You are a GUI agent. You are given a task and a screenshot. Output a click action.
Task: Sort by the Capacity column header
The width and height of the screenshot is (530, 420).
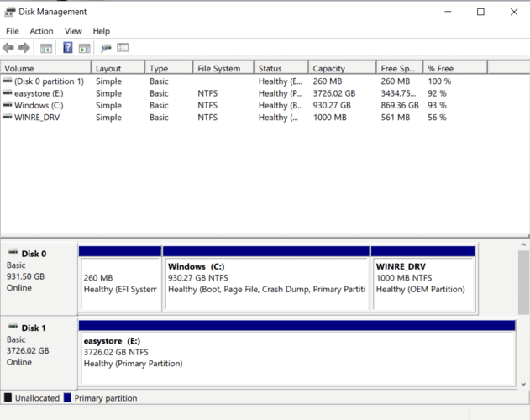point(343,68)
